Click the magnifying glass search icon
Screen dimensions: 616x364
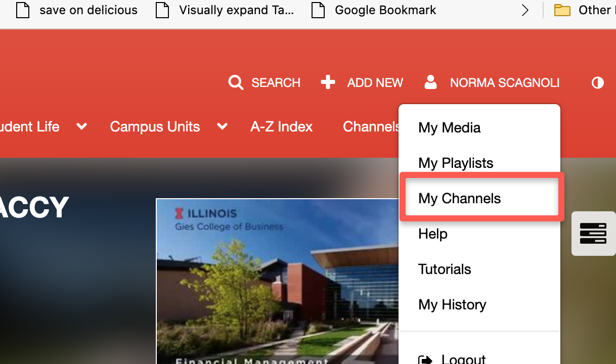coord(236,82)
